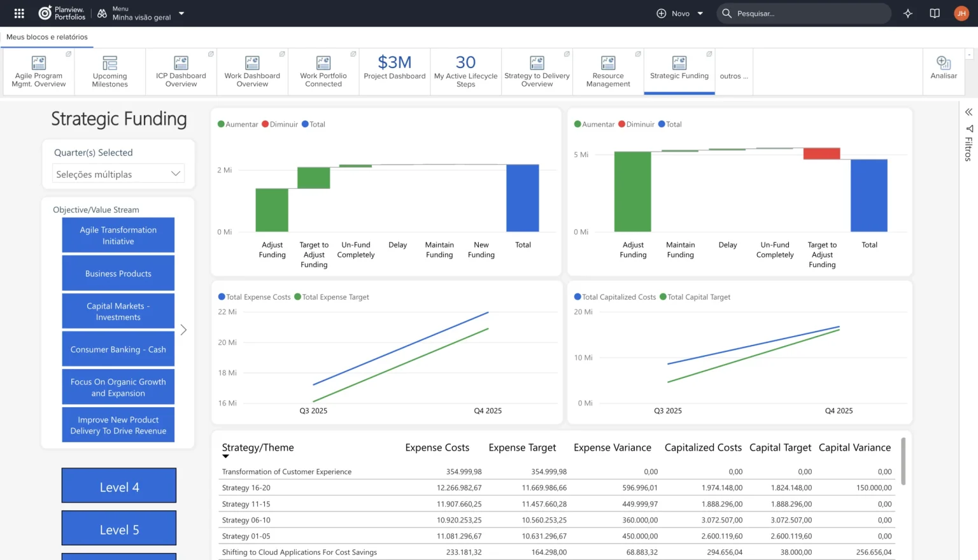The height and width of the screenshot is (560, 978).
Task: Select the Strategy 11-15 row
Action: coord(556,504)
